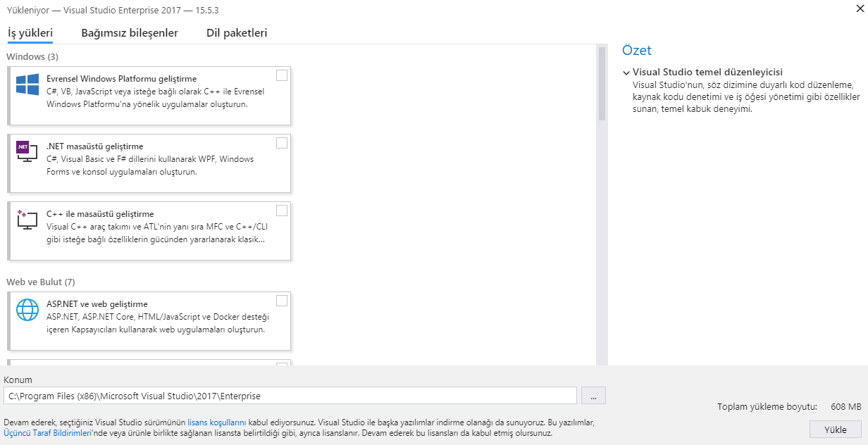Image resolution: width=868 pixels, height=445 pixels.
Task: Click the Windows logo icon for Evrensel Windows Platformu
Action: coord(27,85)
